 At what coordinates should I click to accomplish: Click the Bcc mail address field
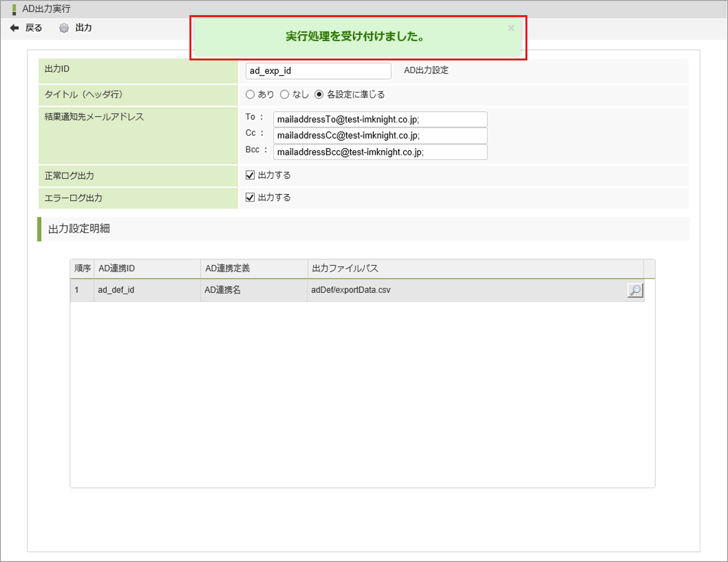(x=380, y=152)
